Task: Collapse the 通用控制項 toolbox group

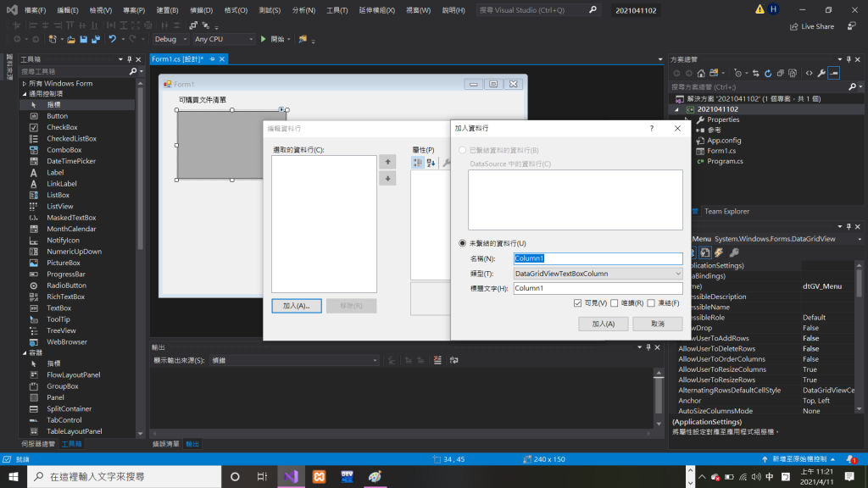Action: click(25, 94)
